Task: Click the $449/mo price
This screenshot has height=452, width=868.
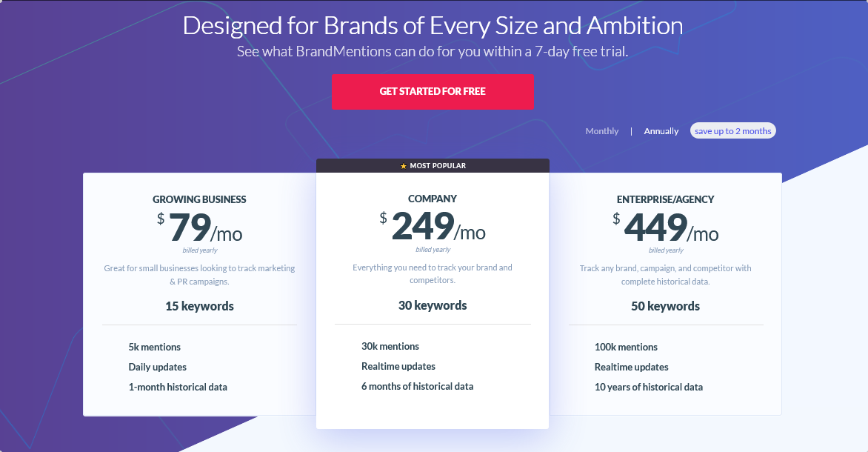Action: (x=665, y=227)
